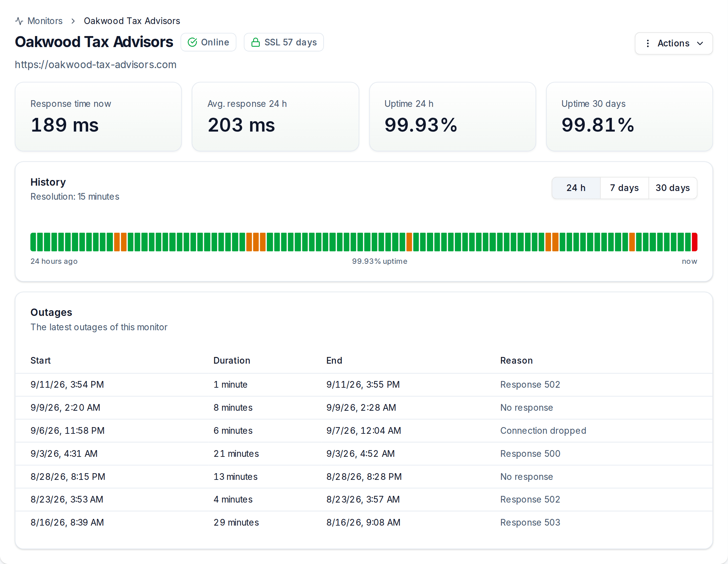Click the SSL padlock icon
Viewport: 728px width, 564px height.
tap(255, 42)
